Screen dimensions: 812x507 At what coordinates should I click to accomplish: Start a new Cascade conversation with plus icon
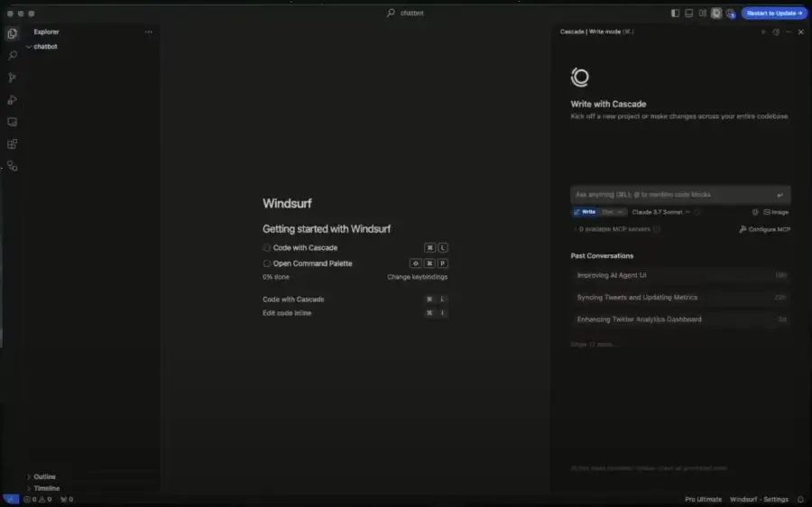(x=763, y=32)
